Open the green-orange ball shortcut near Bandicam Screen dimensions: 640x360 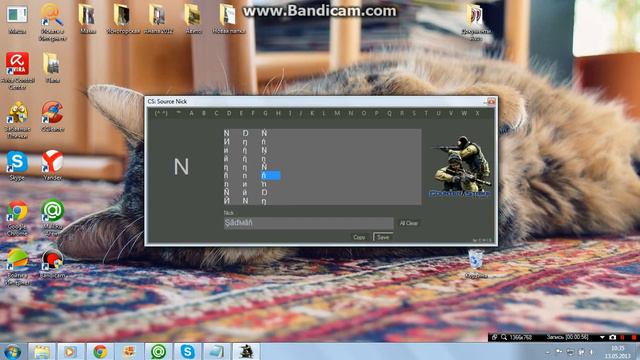point(17,267)
